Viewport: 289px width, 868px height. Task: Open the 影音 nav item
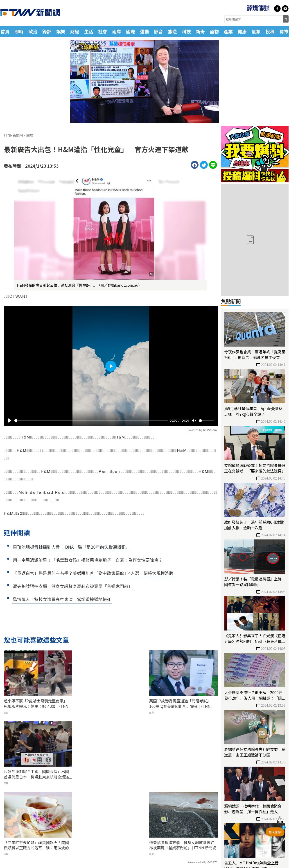click(x=158, y=32)
